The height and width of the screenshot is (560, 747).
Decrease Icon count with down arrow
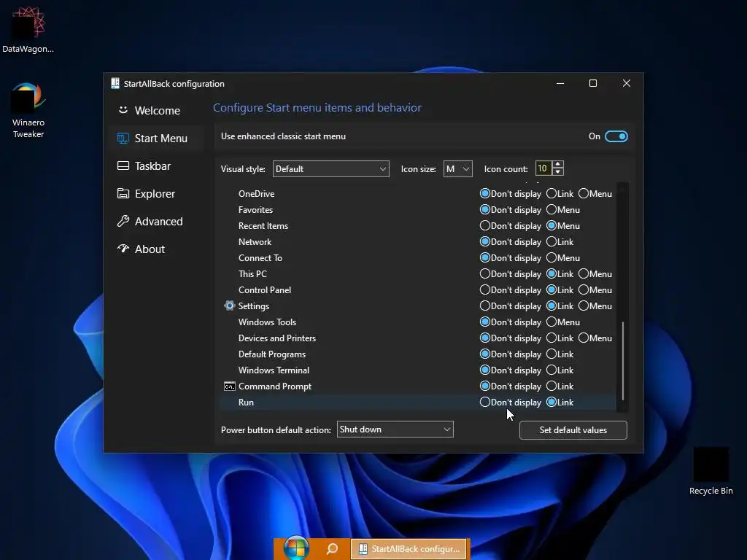click(558, 172)
